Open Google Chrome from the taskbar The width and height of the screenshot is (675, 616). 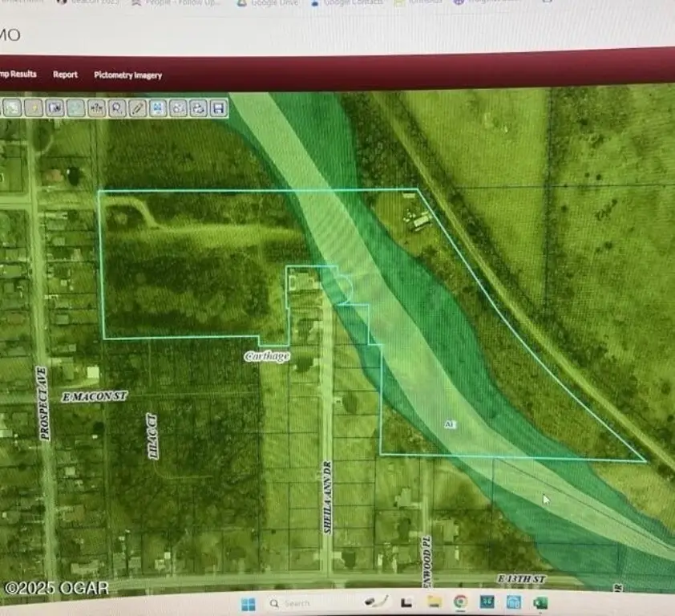coord(460,602)
